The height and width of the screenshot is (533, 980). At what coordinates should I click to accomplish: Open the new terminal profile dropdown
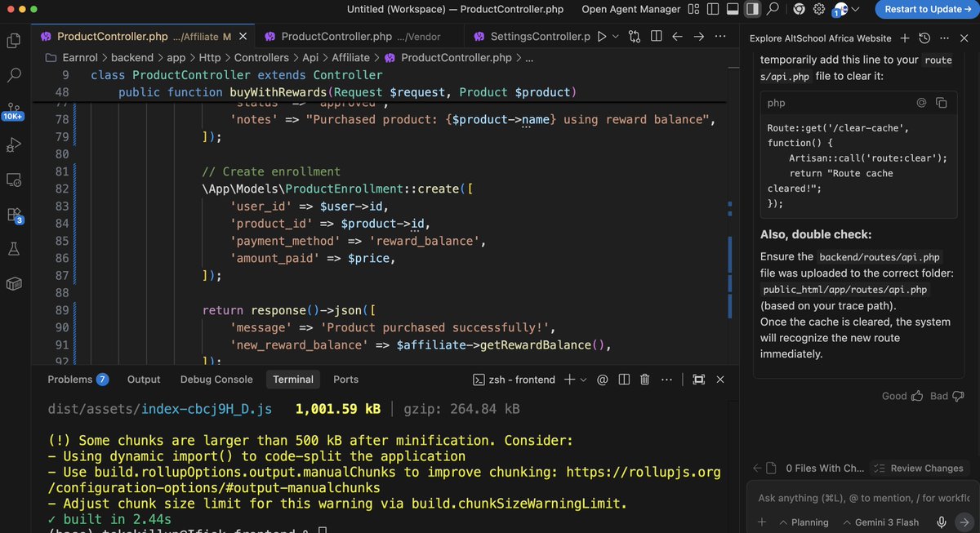[583, 380]
